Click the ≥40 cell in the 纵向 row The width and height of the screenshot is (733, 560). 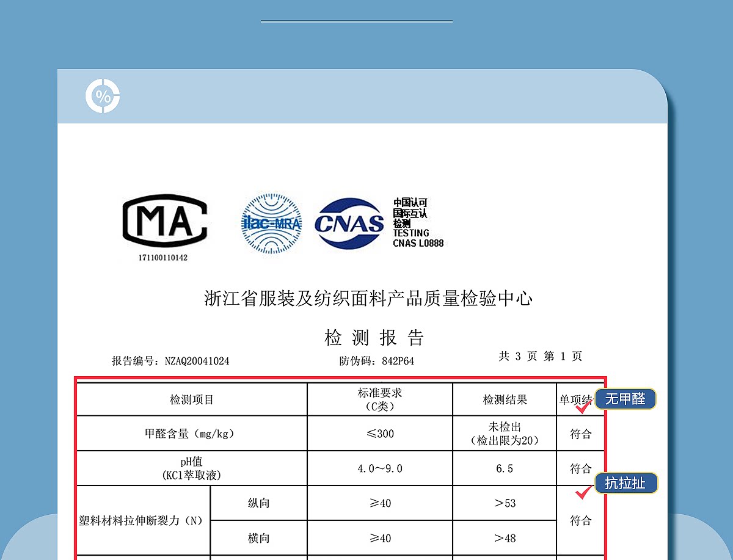point(380,504)
